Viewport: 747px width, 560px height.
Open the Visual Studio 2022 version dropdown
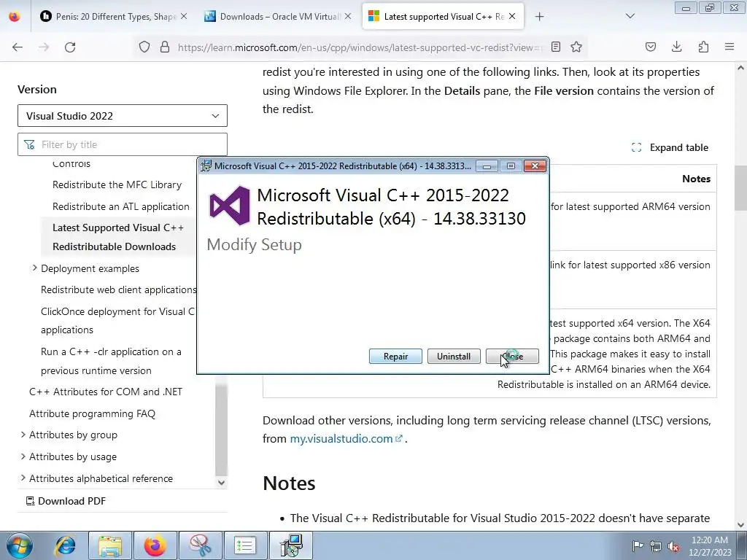click(x=123, y=116)
